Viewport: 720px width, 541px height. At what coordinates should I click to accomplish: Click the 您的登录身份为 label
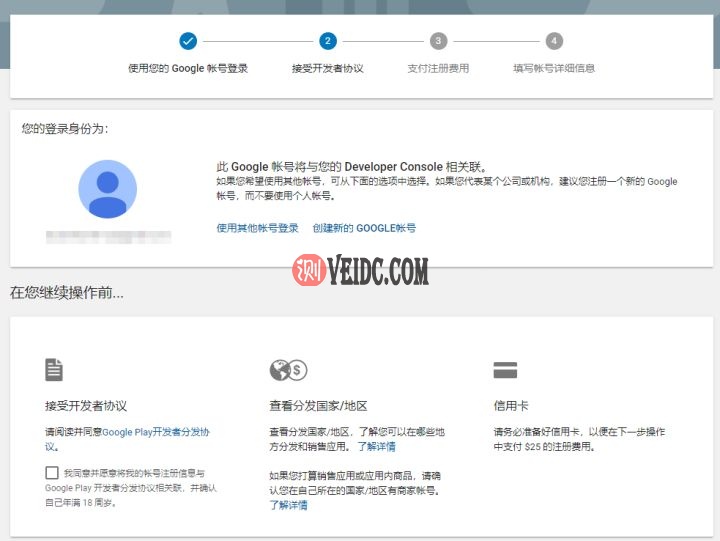coord(65,129)
